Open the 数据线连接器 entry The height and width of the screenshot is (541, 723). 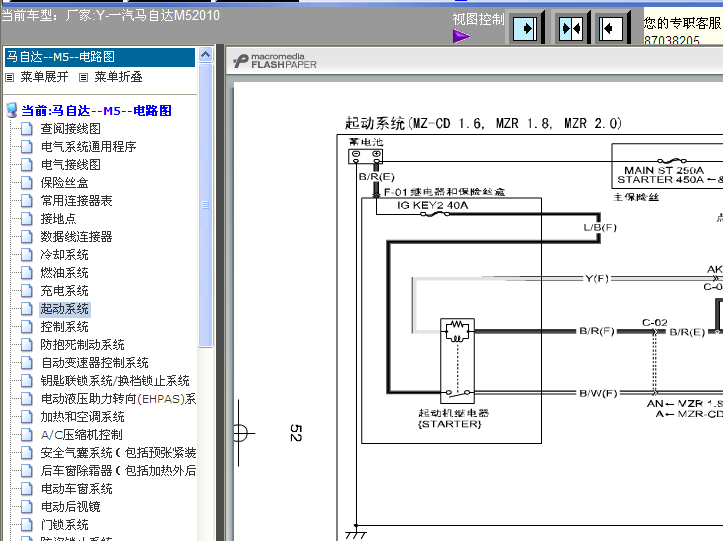77,237
